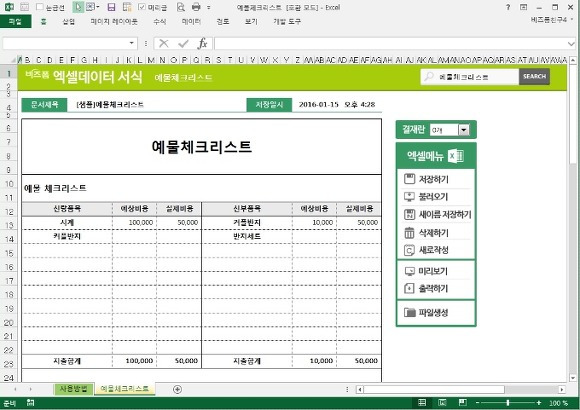Switch to page break preview view
The image size is (580, 410).
pyautogui.click(x=462, y=403)
